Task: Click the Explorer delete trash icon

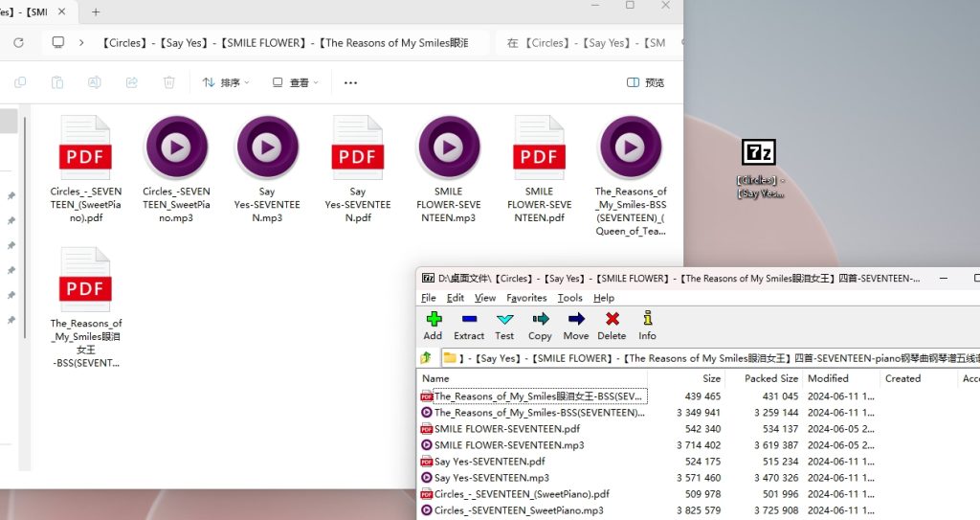Action: [x=168, y=82]
